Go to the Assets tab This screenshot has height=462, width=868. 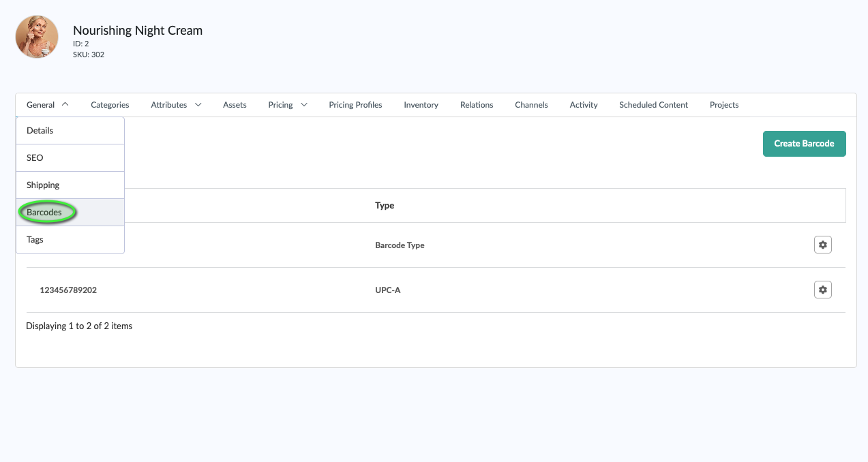[x=235, y=105]
